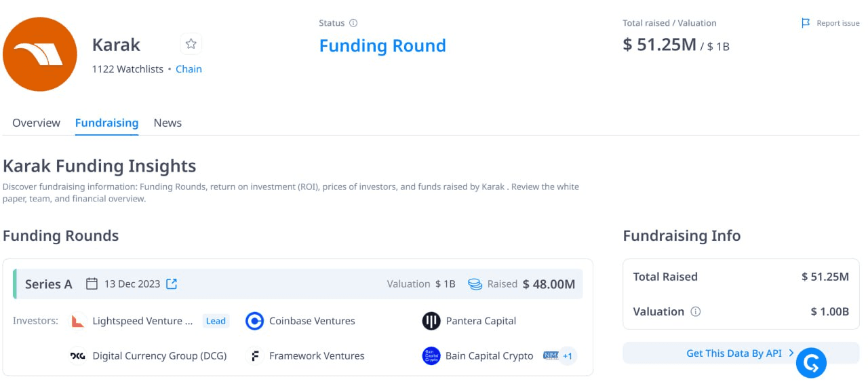Open the Framework Ventures investor
This screenshot has width=868, height=388.
(305, 355)
